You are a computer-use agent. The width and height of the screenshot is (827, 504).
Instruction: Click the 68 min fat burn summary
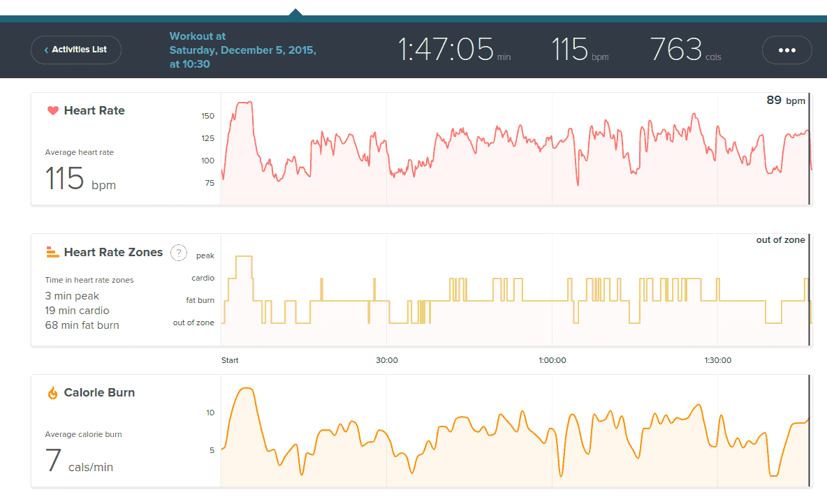coord(82,325)
